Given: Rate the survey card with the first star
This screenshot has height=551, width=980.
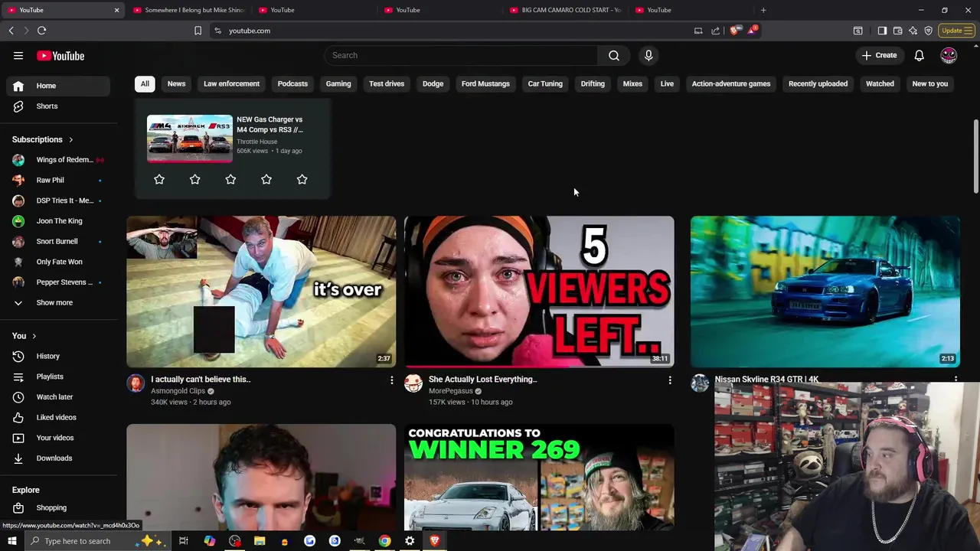Looking at the screenshot, I should click(159, 179).
